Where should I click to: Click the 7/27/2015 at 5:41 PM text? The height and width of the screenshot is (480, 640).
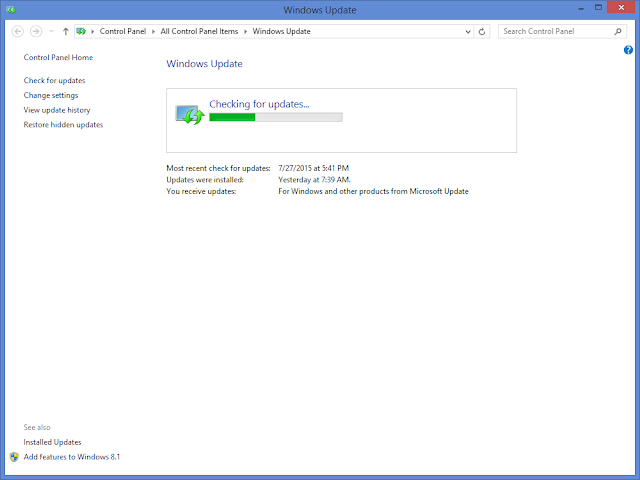[313, 168]
